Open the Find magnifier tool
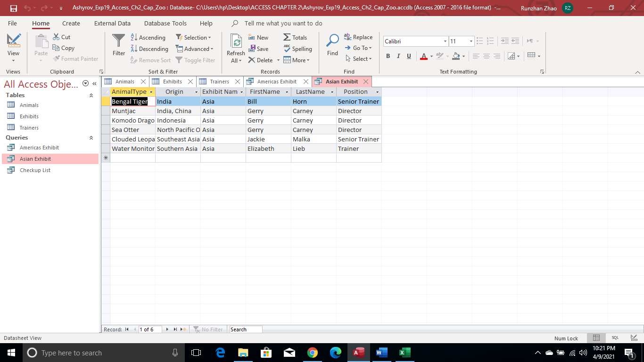This screenshot has height=362, width=644. coord(332,45)
